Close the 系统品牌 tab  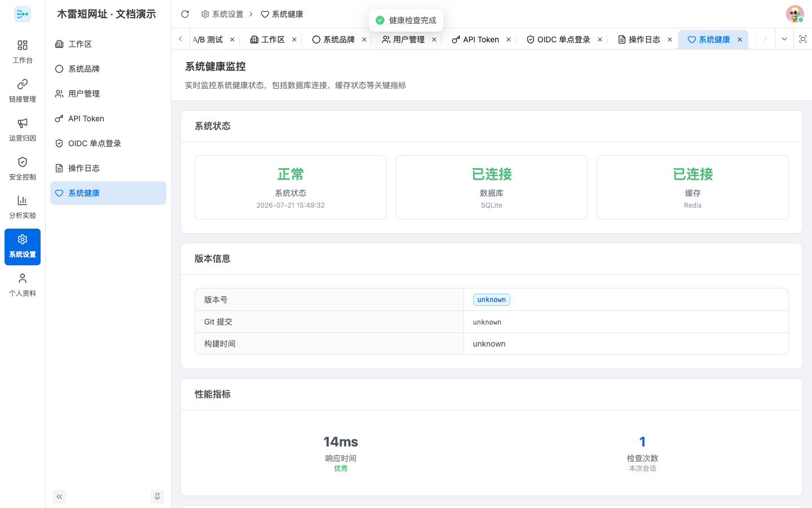click(364, 40)
